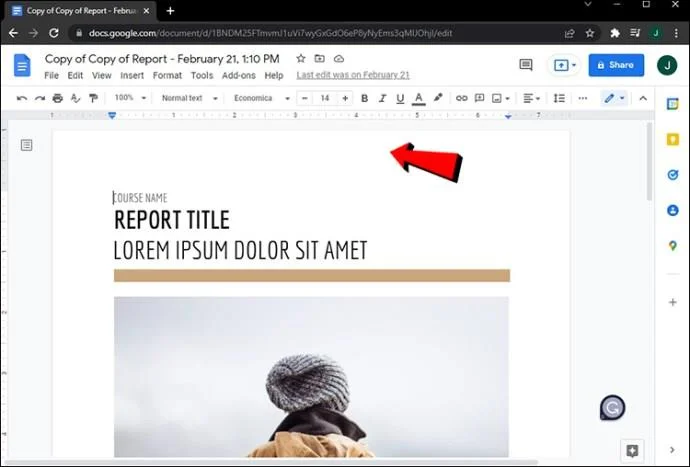
Task: Reload the page in browser
Action: (54, 33)
